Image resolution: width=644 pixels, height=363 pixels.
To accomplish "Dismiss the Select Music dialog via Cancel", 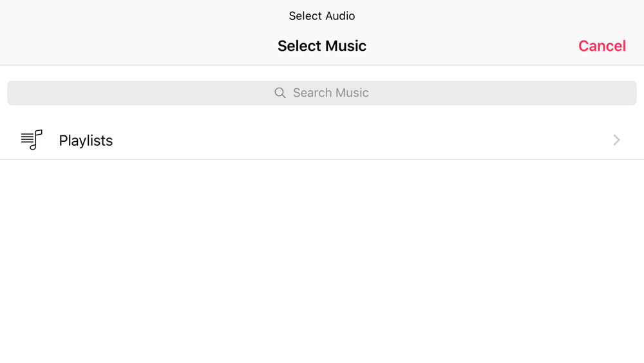I will [601, 46].
